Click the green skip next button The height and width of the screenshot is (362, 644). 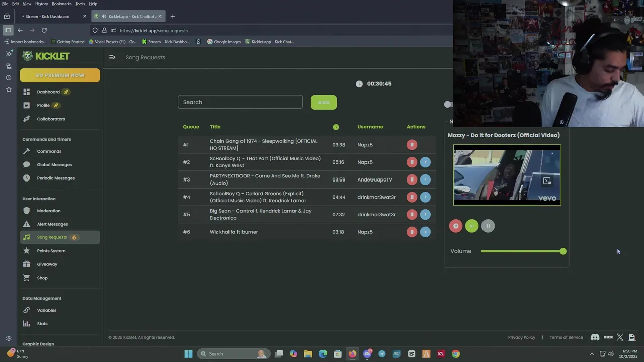(x=472, y=226)
